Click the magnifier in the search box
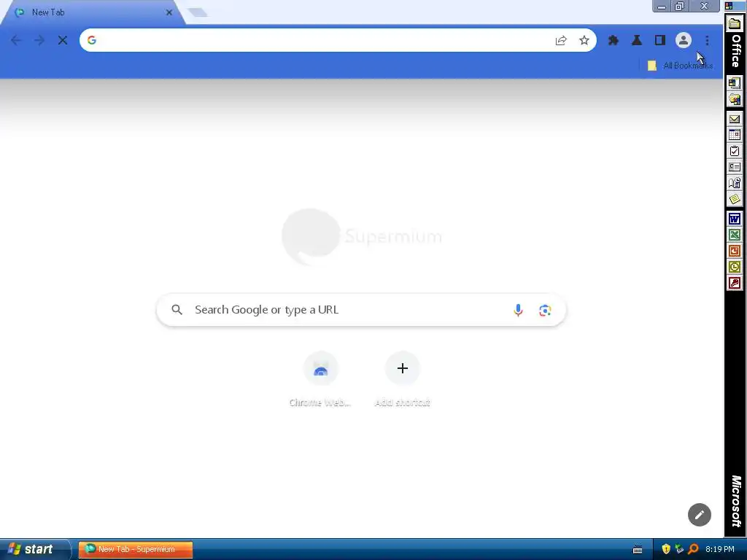747x560 pixels. pyautogui.click(x=177, y=310)
